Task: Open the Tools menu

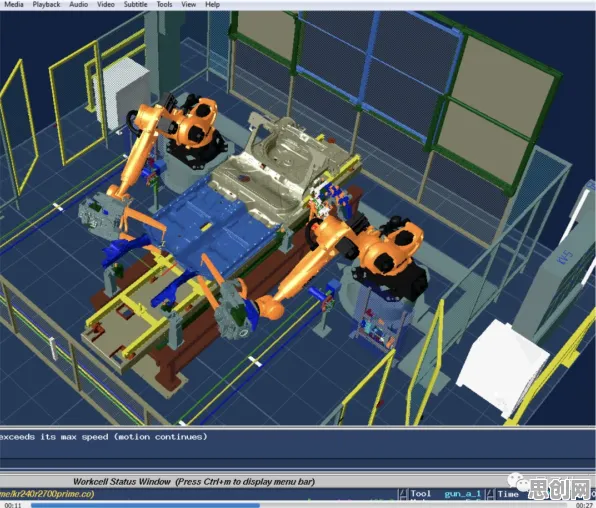Action: pos(164,5)
